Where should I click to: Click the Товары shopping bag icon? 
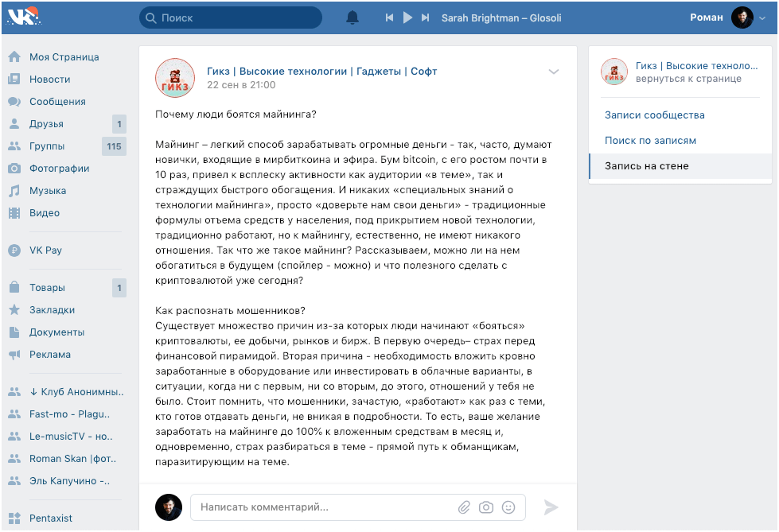(x=14, y=287)
